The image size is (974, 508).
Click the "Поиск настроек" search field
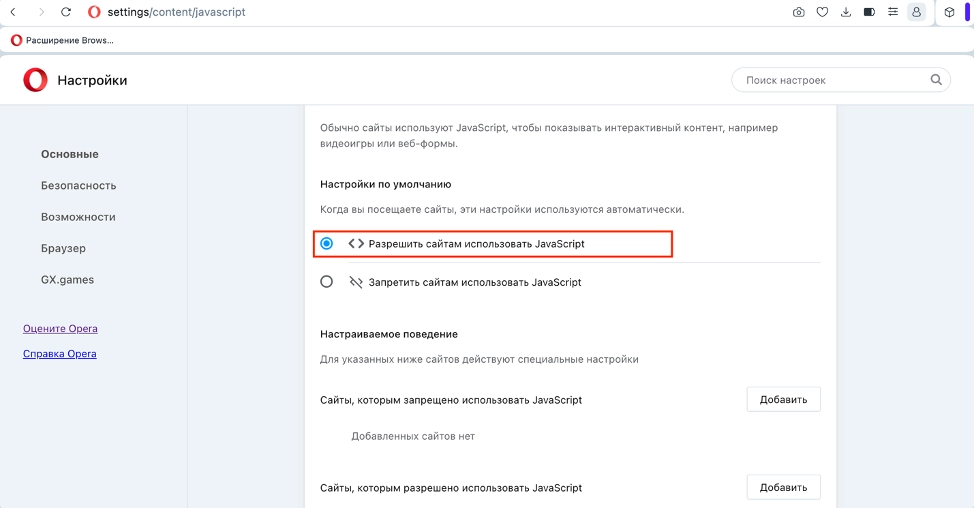[835, 80]
